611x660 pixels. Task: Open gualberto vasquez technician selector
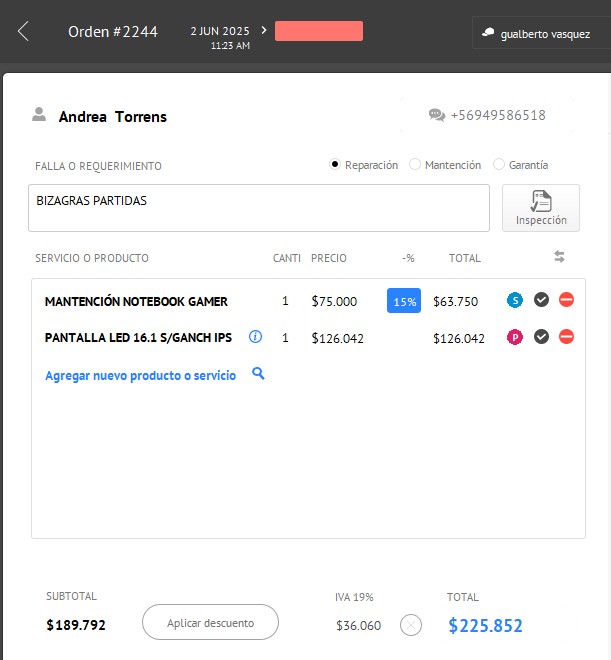click(542, 33)
